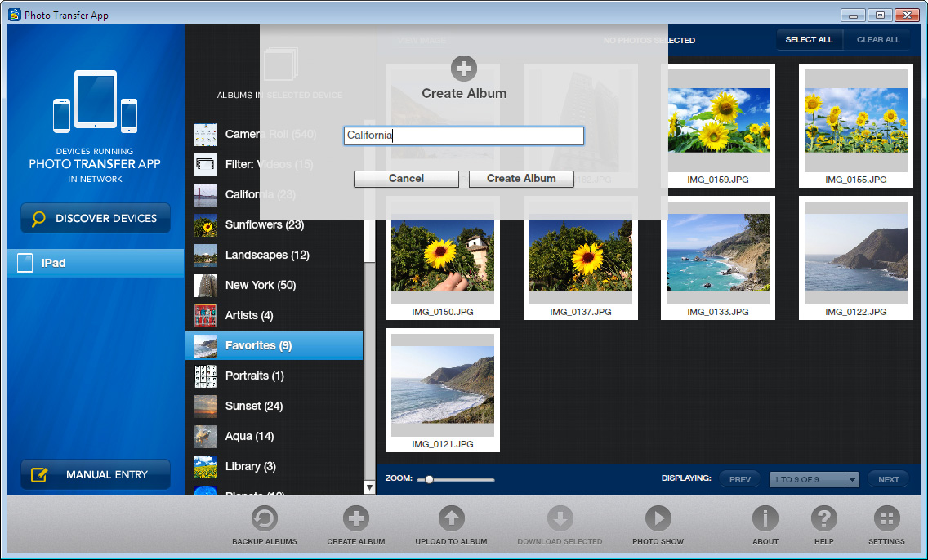Select the Favorites (9) album
The width and height of the screenshot is (928, 560).
[274, 346]
